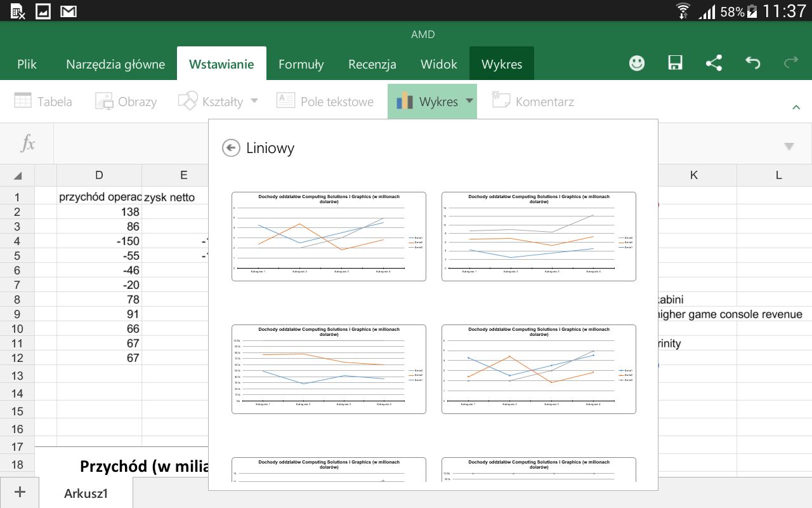Open the Plik tab
Screen dimensions: 812x508
pyautogui.click(x=27, y=63)
